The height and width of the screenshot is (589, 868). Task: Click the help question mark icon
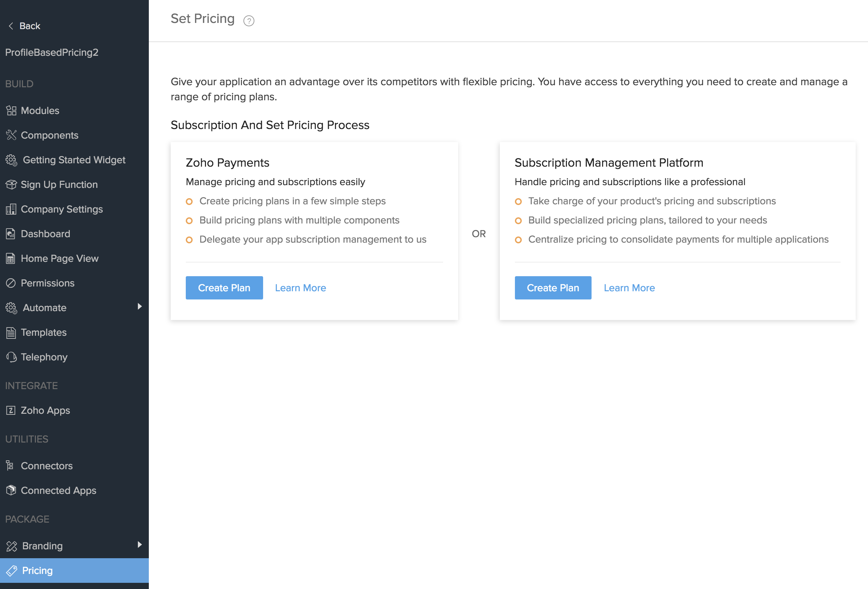(249, 21)
